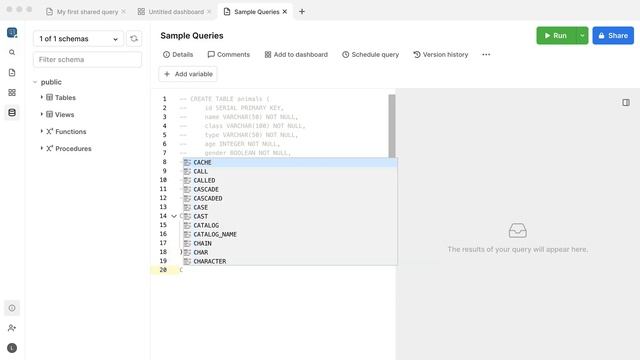Click the Sample Queries title

[192, 36]
